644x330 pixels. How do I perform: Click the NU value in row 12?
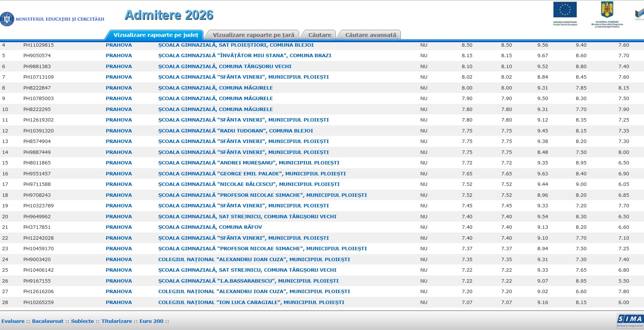point(424,131)
